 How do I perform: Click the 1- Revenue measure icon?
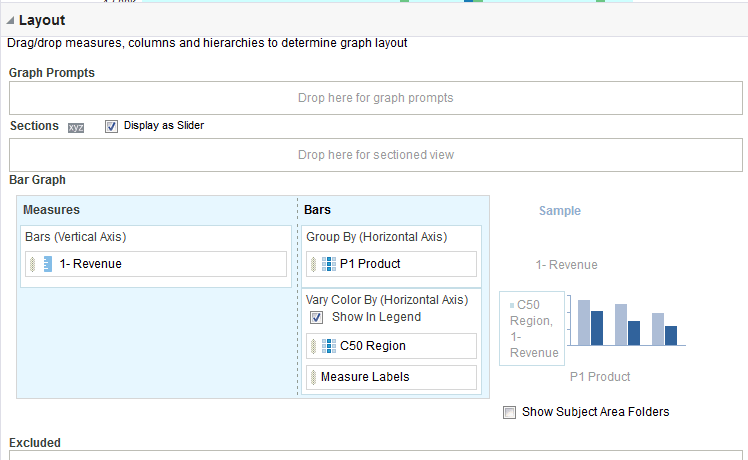[47, 264]
